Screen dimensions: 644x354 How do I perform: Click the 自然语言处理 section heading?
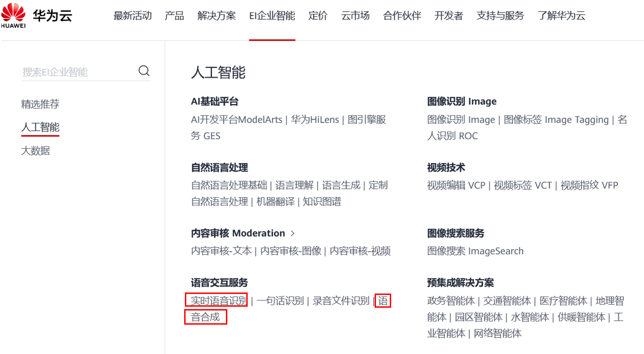click(x=219, y=168)
